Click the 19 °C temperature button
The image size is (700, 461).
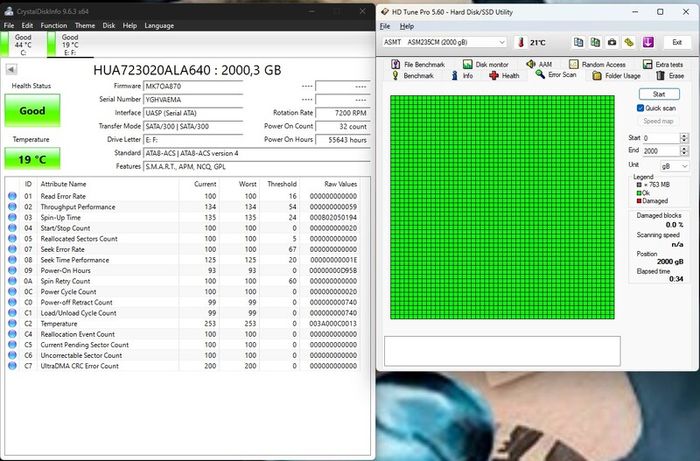tap(32, 159)
